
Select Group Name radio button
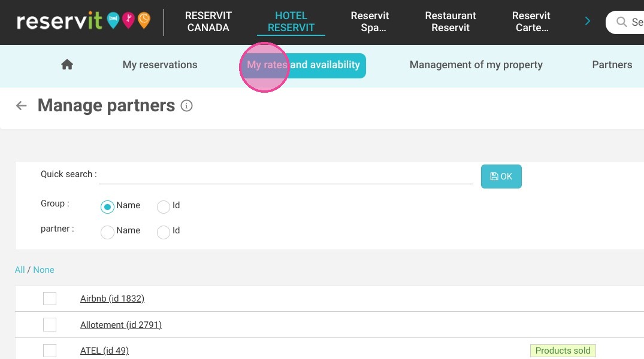pos(107,207)
